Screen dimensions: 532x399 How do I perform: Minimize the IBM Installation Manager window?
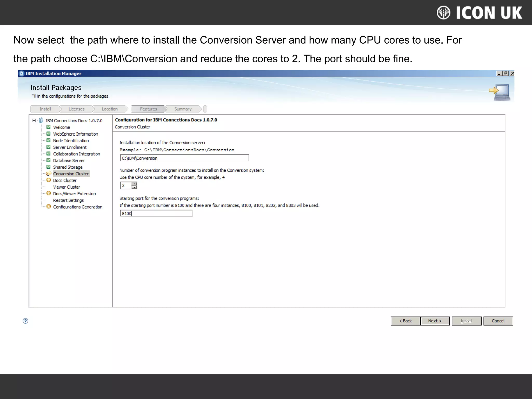pyautogui.click(x=499, y=74)
